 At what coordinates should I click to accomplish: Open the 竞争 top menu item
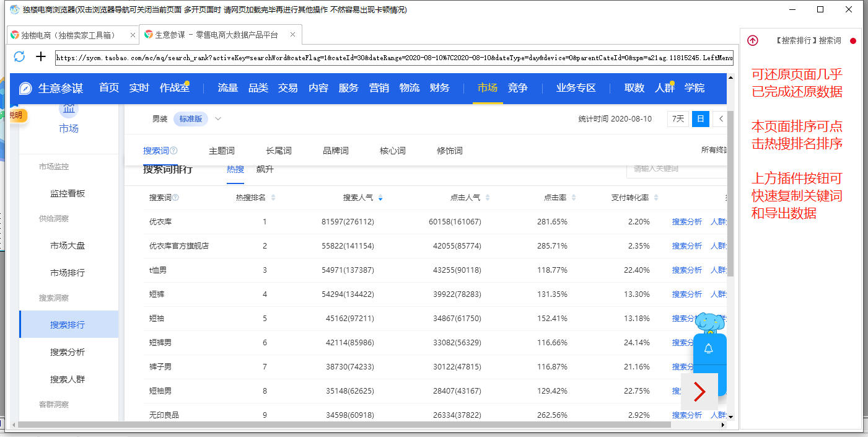click(517, 88)
